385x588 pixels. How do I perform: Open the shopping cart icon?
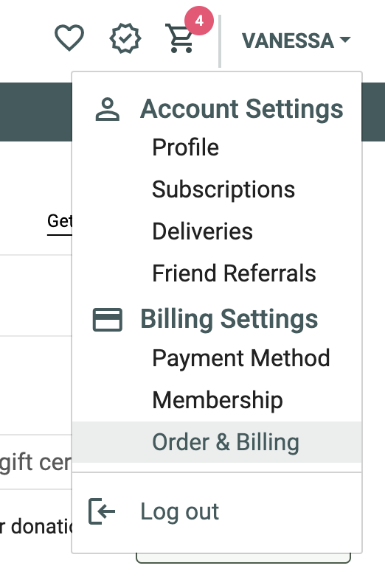point(180,38)
